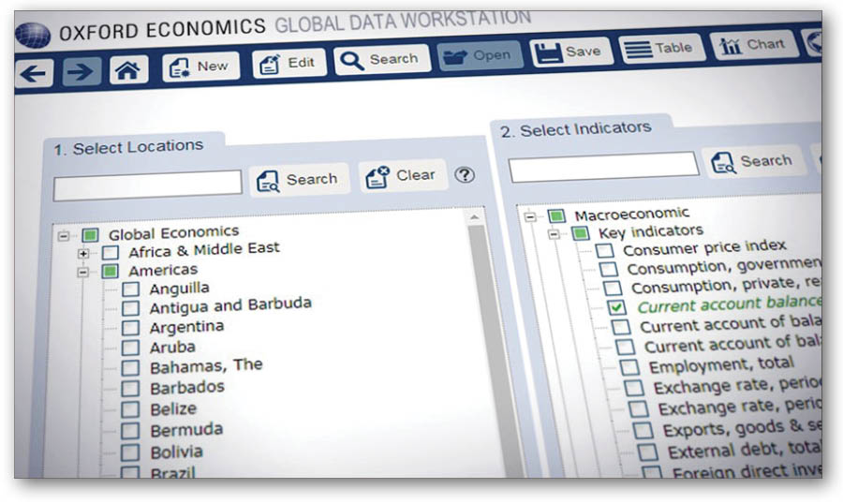The width and height of the screenshot is (843, 504).
Task: Switch to Table view
Action: click(x=660, y=49)
